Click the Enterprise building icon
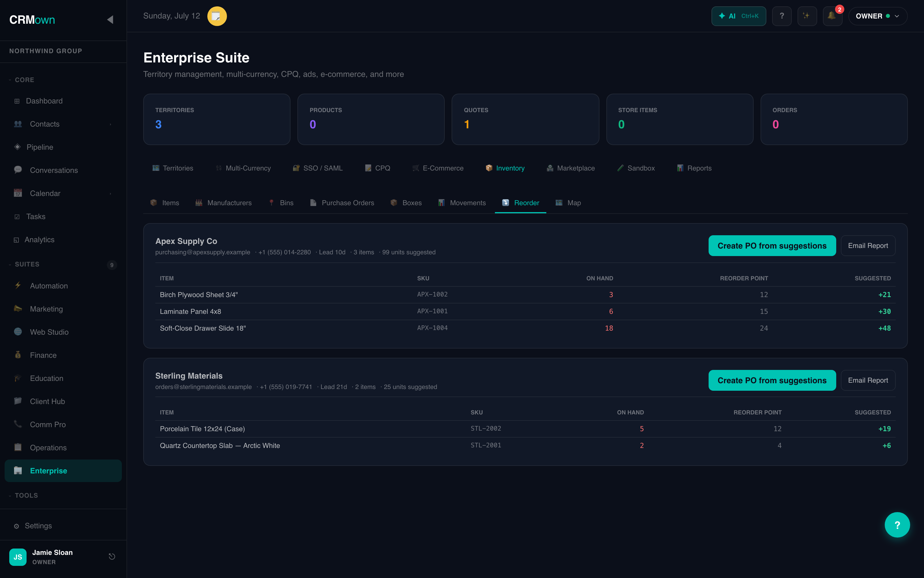The image size is (924, 578). pos(18,470)
